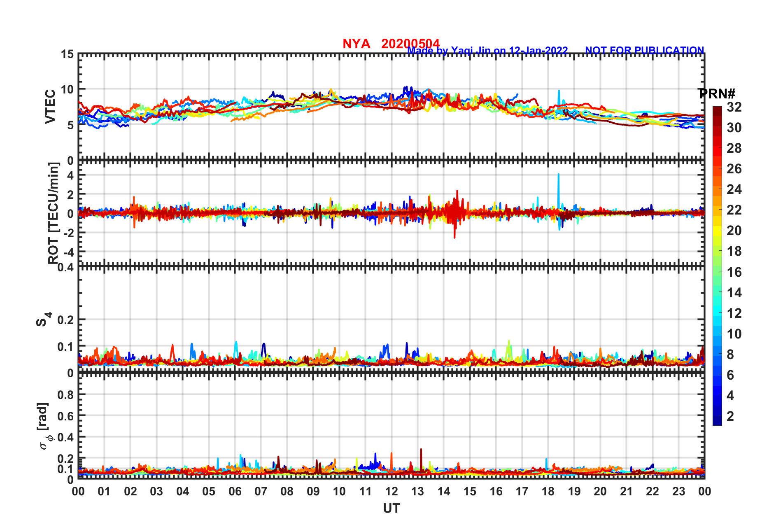Click the sigma phi [rad] axis label
Image resolution: width=783 pixels, height=532 pixels.
point(45,426)
